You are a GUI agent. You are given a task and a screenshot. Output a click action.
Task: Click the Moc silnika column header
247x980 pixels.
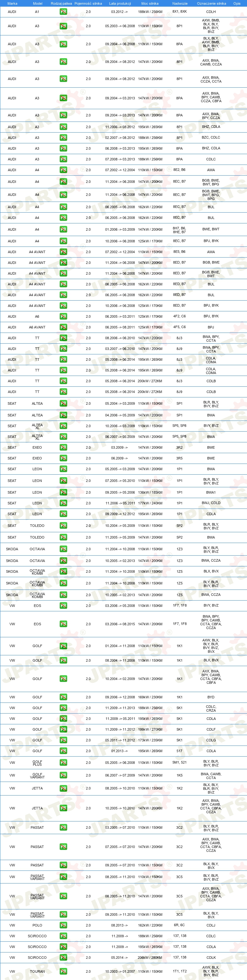150,3
